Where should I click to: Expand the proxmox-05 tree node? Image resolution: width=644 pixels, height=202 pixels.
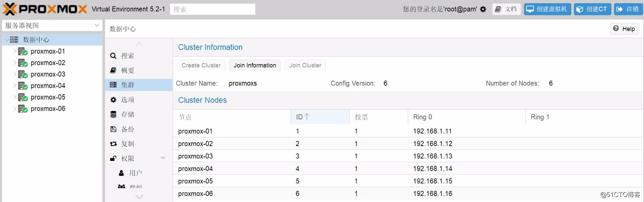click(x=14, y=97)
